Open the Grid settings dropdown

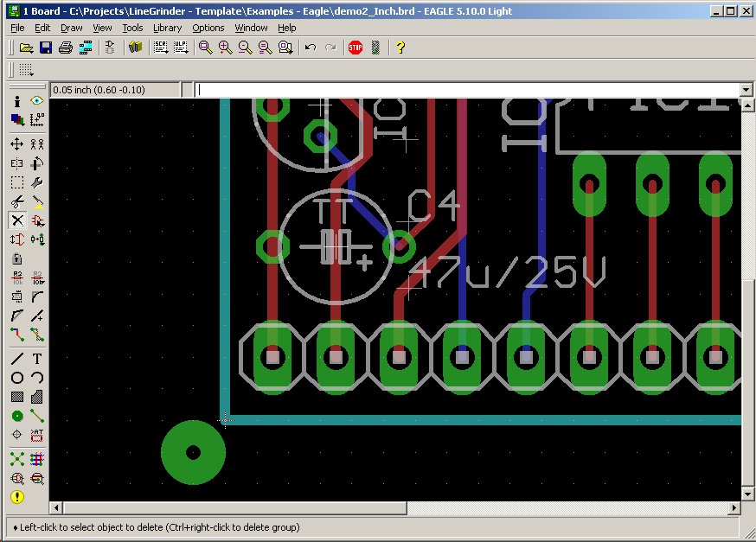26,70
